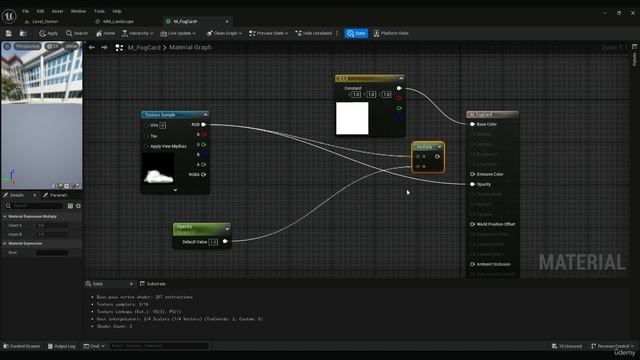The height and width of the screenshot is (360, 640).
Task: Open the Multiply node's dropdown arrow
Action: [x=439, y=147]
